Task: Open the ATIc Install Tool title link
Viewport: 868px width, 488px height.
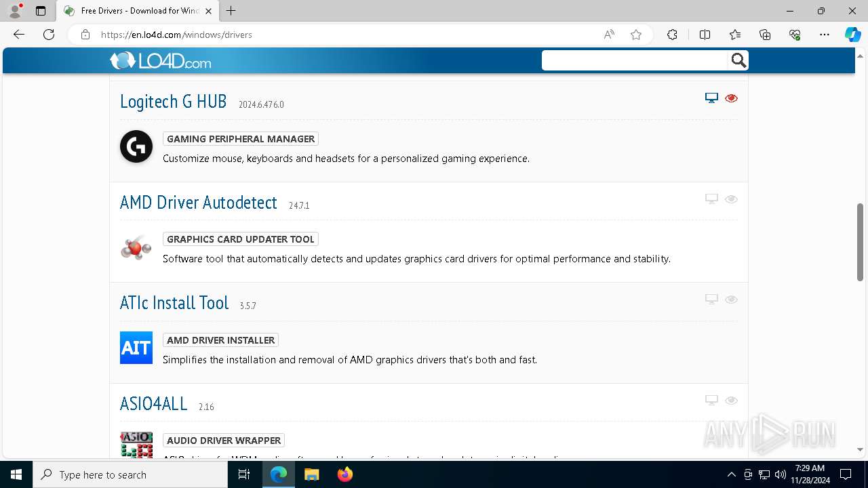Action: pyautogui.click(x=174, y=303)
